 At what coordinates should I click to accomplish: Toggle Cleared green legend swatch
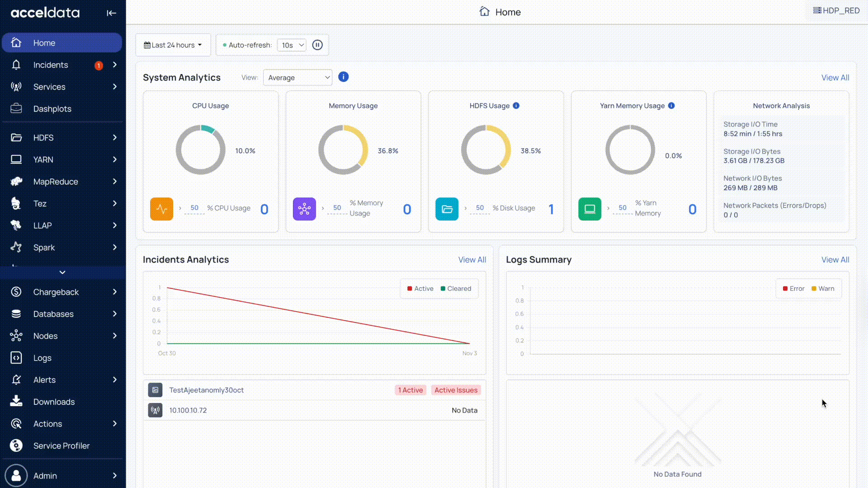443,289
